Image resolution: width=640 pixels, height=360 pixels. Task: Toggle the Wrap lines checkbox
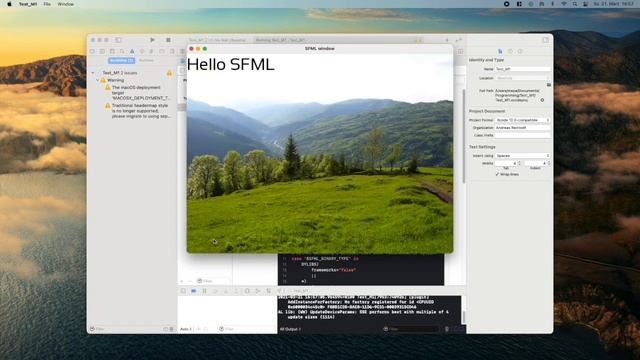(497, 174)
